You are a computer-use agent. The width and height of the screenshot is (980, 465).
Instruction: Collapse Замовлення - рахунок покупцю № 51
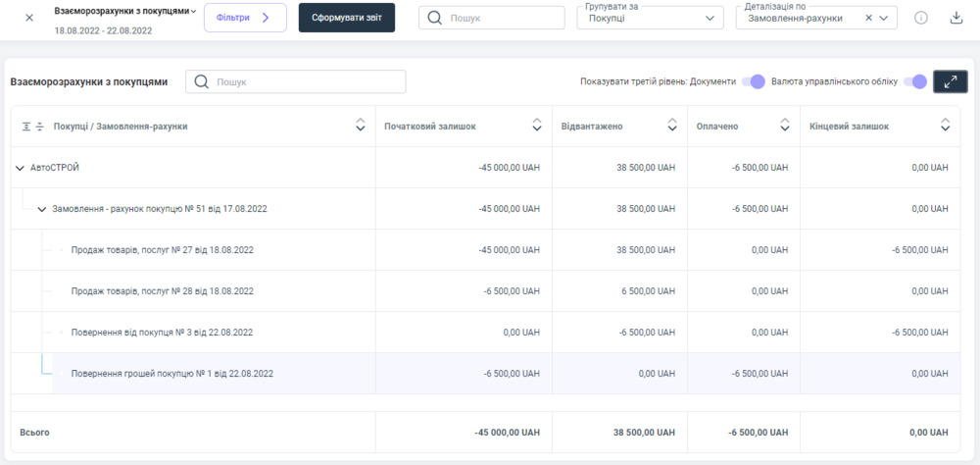41,209
